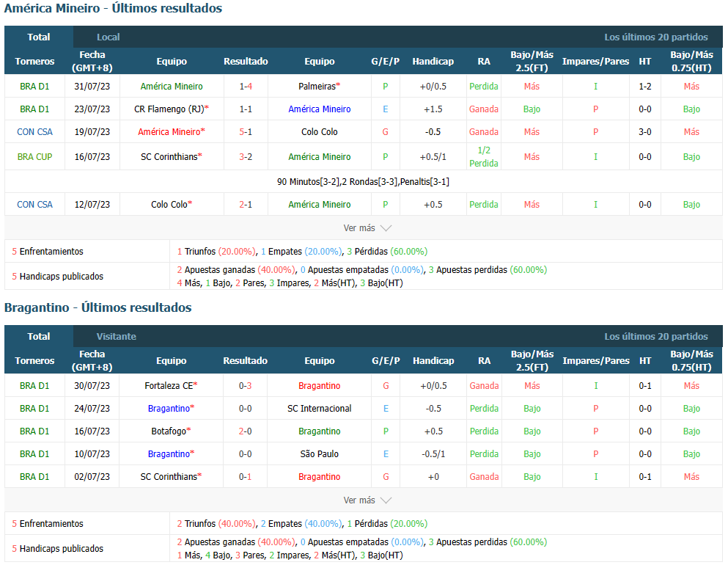The height and width of the screenshot is (565, 728).
Task: Click the 2-0 result for Botafogo match
Action: pyautogui.click(x=245, y=431)
